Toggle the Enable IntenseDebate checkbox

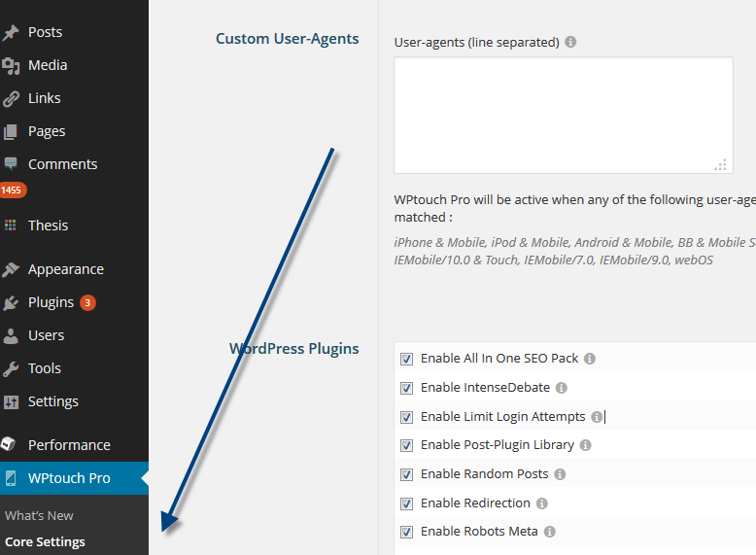click(406, 388)
